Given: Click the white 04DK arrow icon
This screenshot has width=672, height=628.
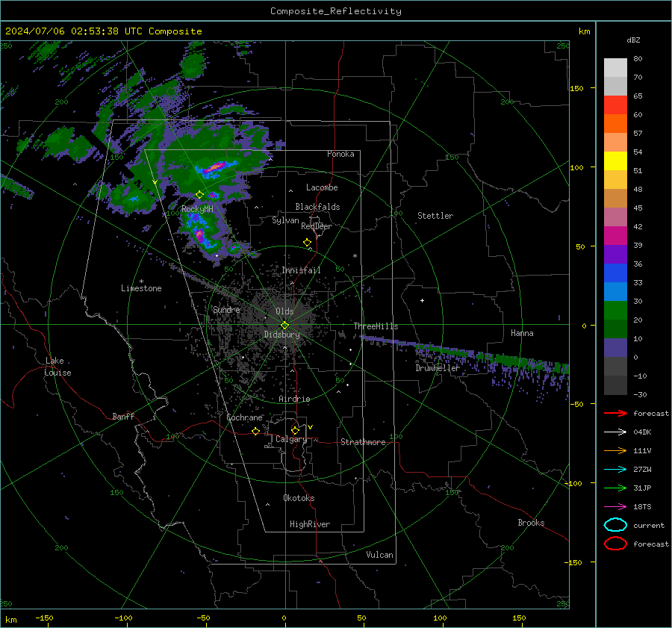Looking at the screenshot, I should click(x=615, y=432).
